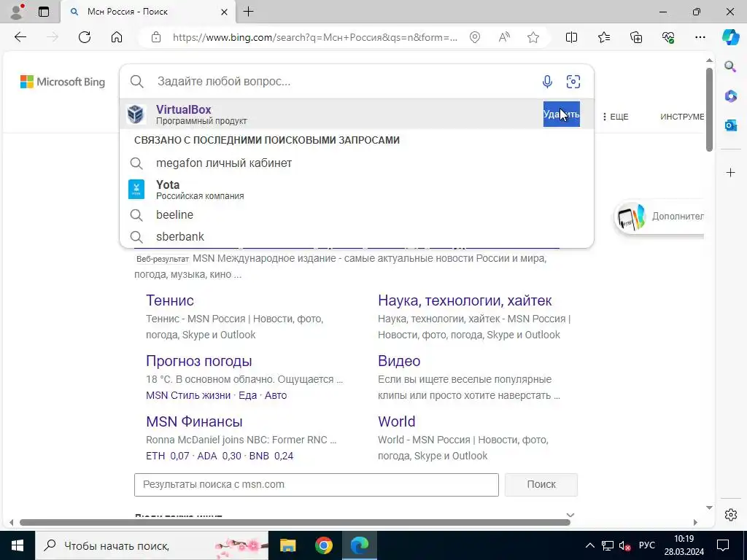
Task: Open Microsoft 365 sidebar app
Action: (730, 96)
